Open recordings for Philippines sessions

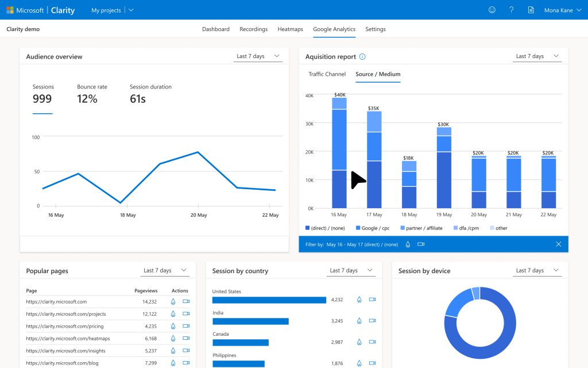tap(372, 363)
